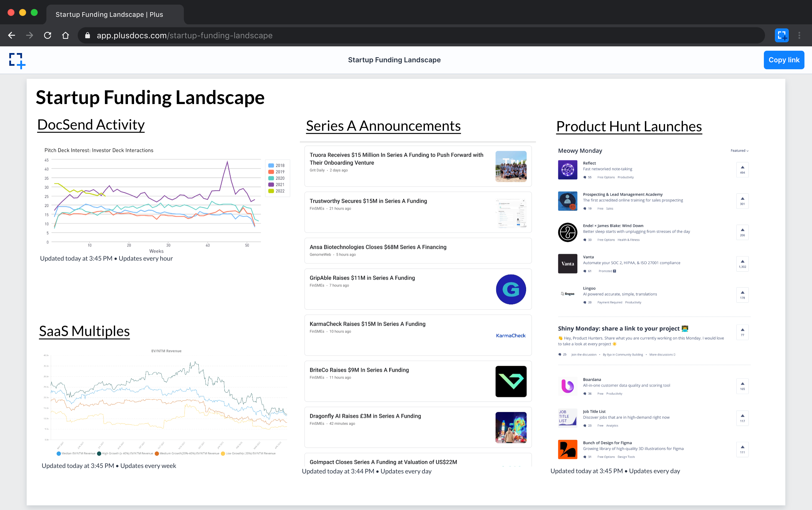
Task: Open KarmaCheck Raises $15M headline
Action: point(367,324)
